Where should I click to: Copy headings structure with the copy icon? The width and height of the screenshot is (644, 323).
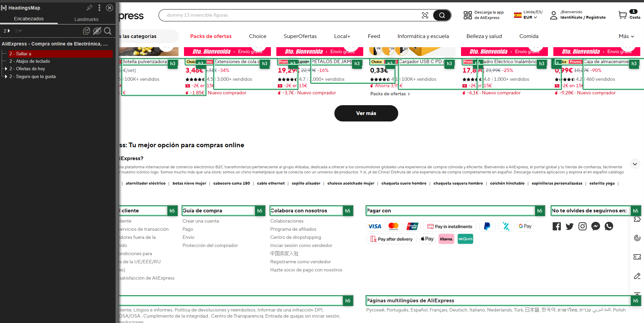tap(87, 31)
